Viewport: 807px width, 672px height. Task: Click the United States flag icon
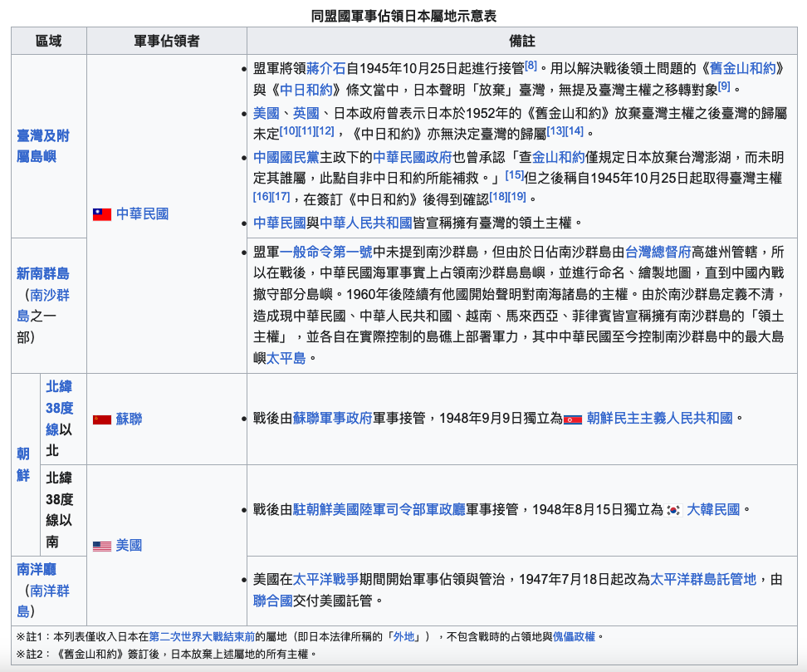pos(102,546)
